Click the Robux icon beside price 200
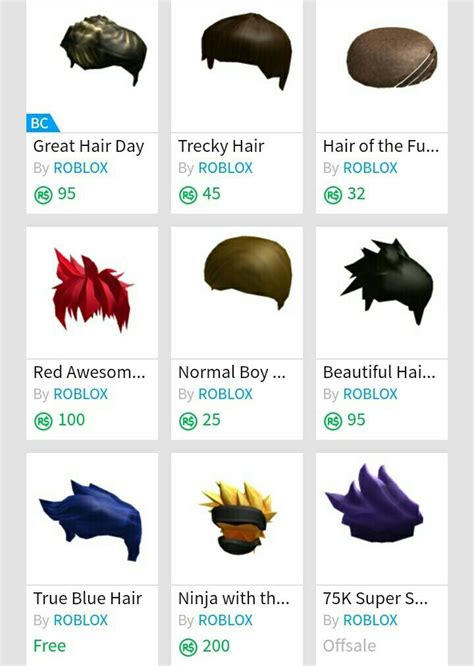474x666 pixels. pos(188,647)
